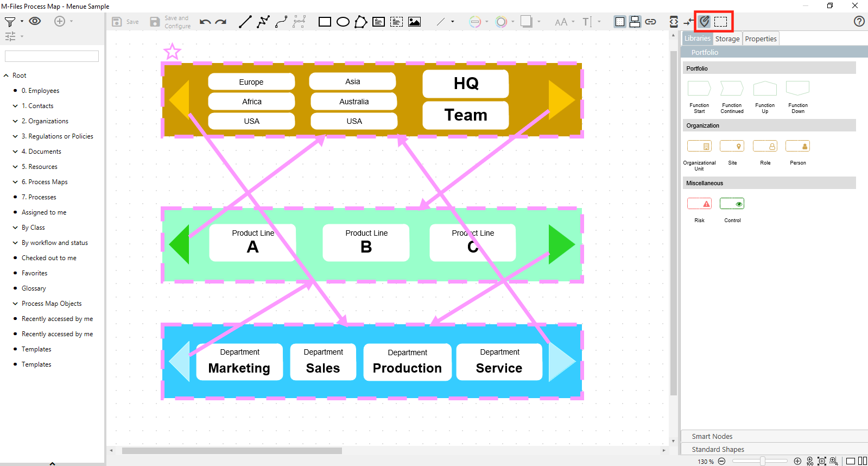Viewport: 868px width, 466px height.
Task: Insert an image with the picture tool
Action: (415, 22)
